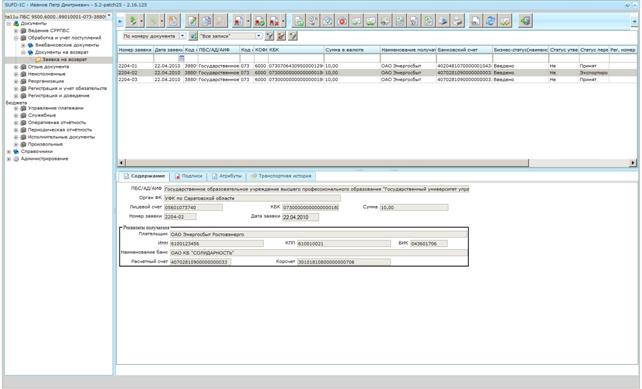This screenshot has height=389, width=642.
Task: Click the filter field under Номер заявки column
Action: point(135,58)
